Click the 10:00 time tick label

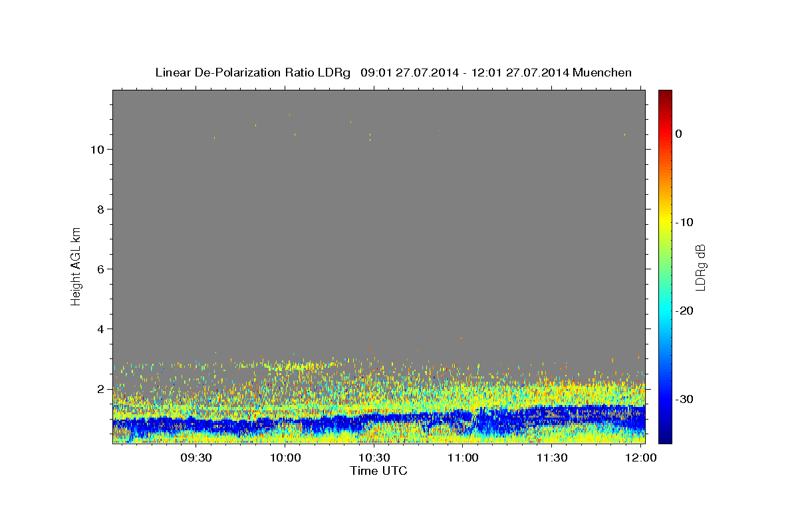(285, 458)
